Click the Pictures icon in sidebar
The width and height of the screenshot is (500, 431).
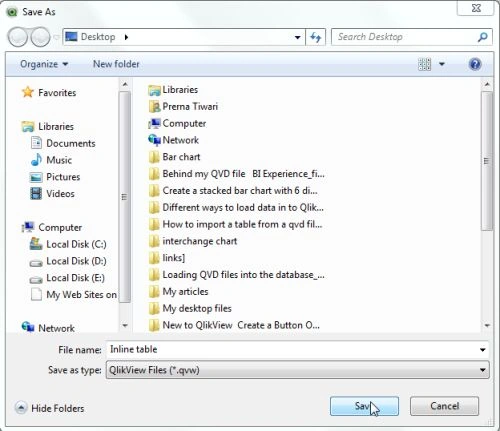coord(36,177)
